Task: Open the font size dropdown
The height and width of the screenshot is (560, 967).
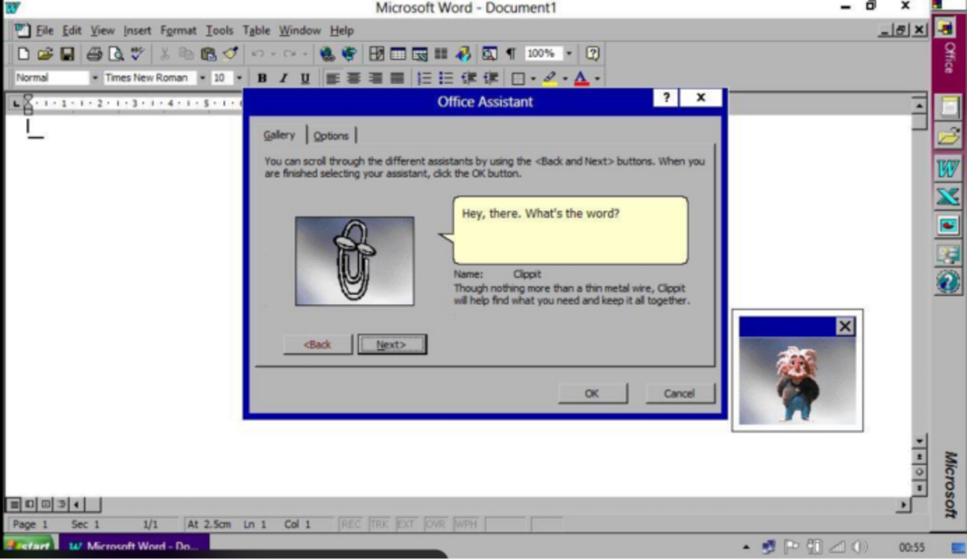Action: click(239, 79)
